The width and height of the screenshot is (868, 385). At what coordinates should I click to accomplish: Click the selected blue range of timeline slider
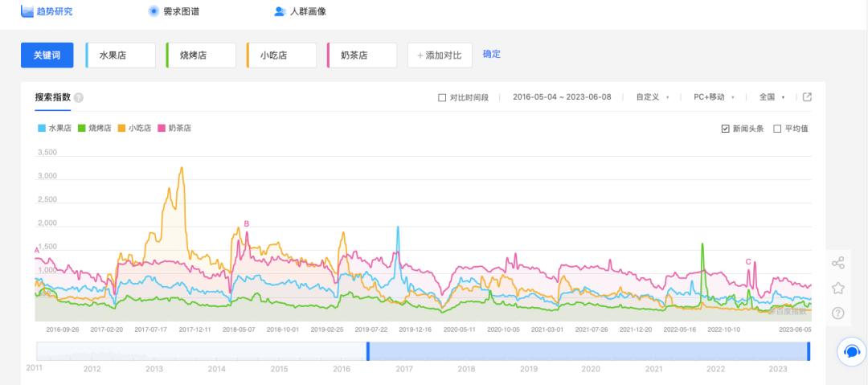point(588,351)
